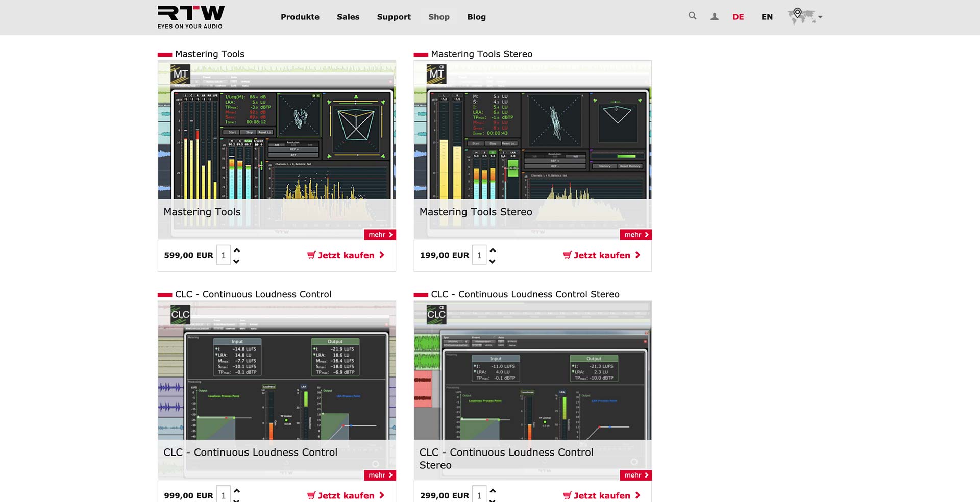Viewport: 980px width, 502px height.
Task: Buy the 999,00 EUR CLC with Jetzt kaufen
Action: pyautogui.click(x=346, y=495)
